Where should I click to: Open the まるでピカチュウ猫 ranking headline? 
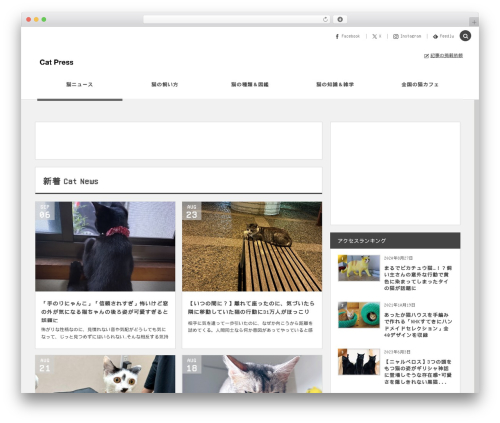click(x=418, y=278)
